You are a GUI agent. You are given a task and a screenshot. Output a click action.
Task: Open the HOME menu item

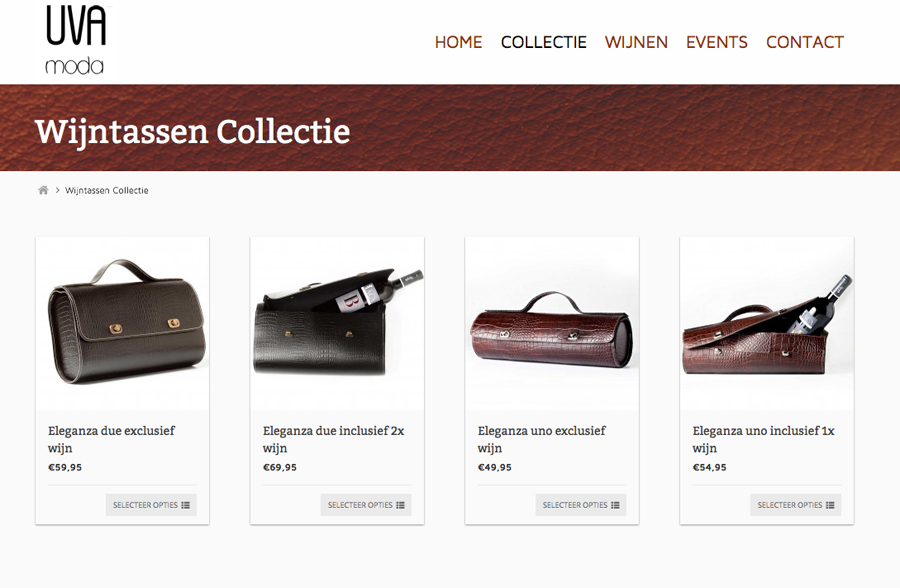[458, 42]
